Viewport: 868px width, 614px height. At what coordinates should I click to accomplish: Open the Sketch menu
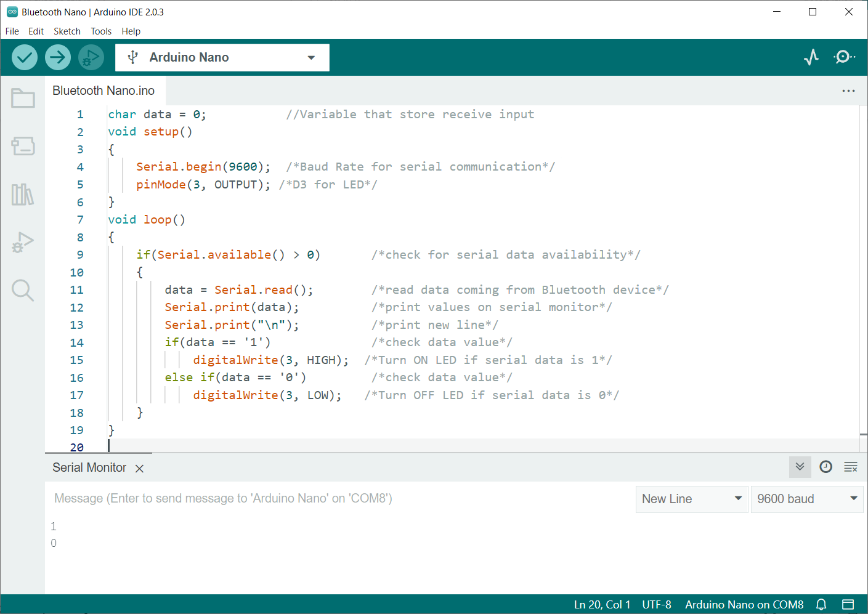click(67, 31)
